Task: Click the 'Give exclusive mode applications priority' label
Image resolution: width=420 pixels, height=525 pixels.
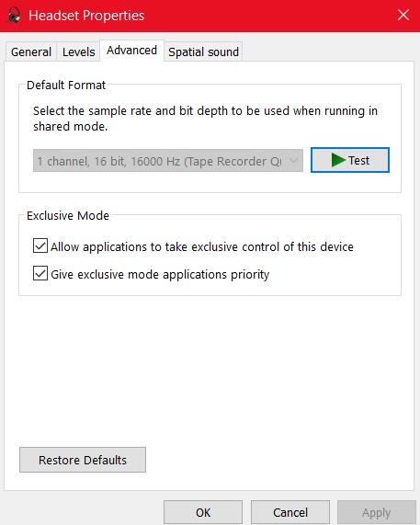Action: (x=160, y=275)
